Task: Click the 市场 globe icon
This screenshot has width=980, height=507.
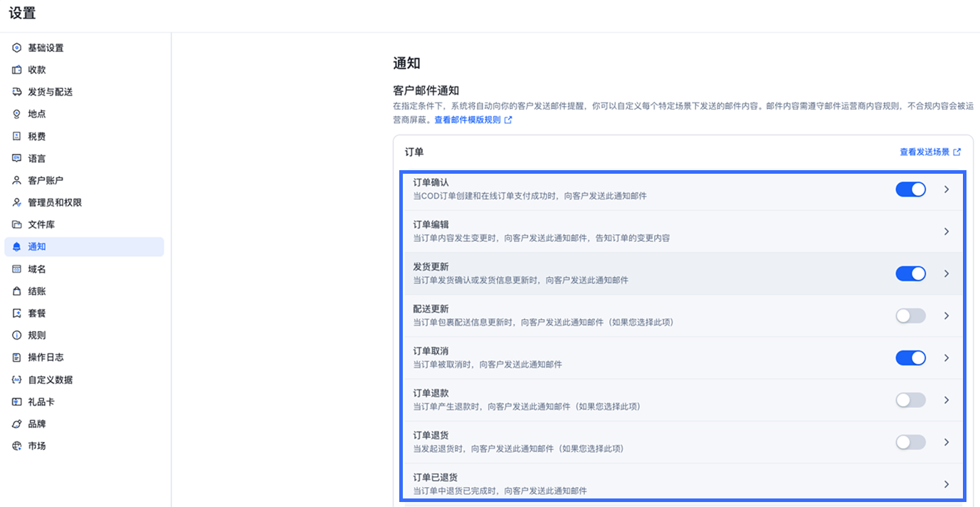Action: (x=16, y=446)
